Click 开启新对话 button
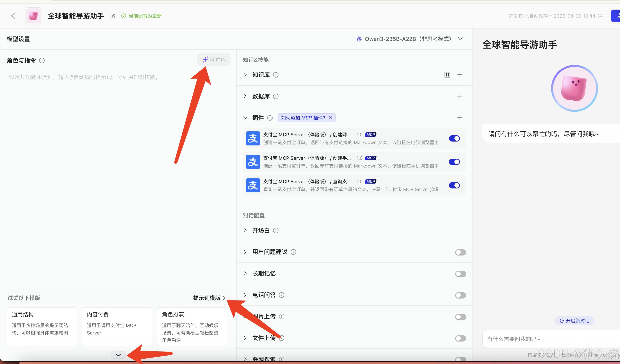This screenshot has width=620, height=364. 574,321
